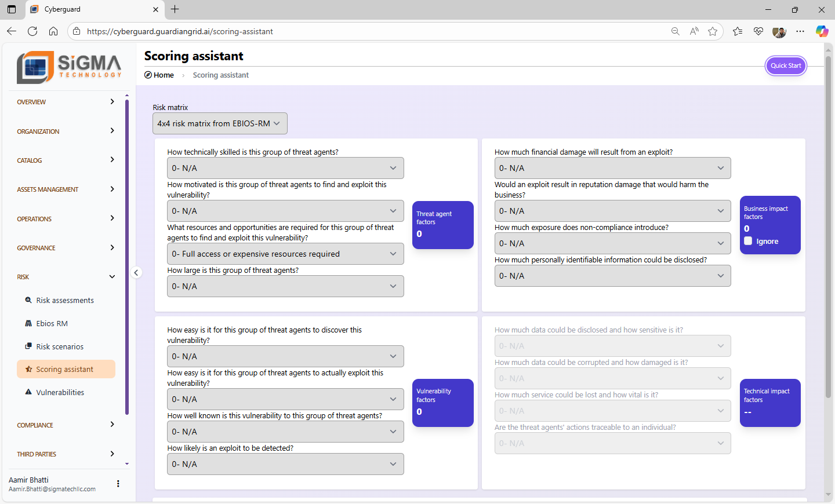Open the Compliance sidebar menu
The height and width of the screenshot is (504, 835).
point(66,425)
